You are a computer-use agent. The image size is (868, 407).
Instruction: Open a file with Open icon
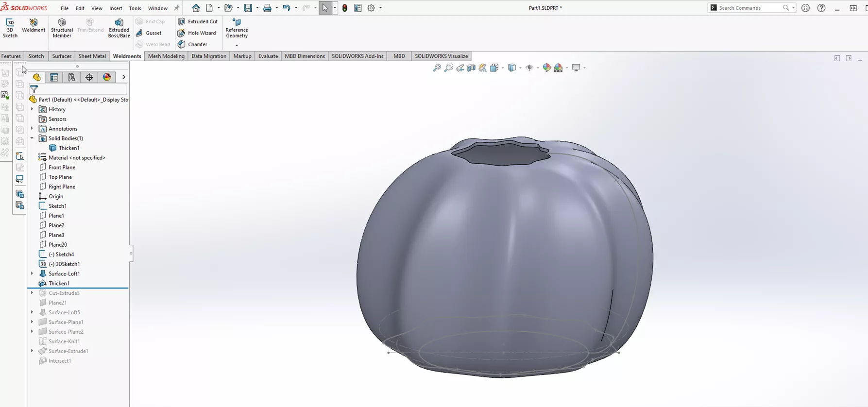(228, 8)
